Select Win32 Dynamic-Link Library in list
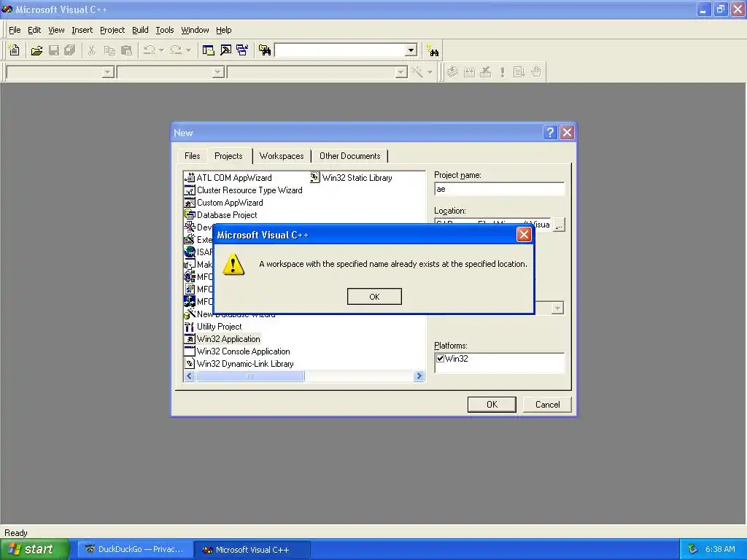The height and width of the screenshot is (560, 747). pos(239,364)
